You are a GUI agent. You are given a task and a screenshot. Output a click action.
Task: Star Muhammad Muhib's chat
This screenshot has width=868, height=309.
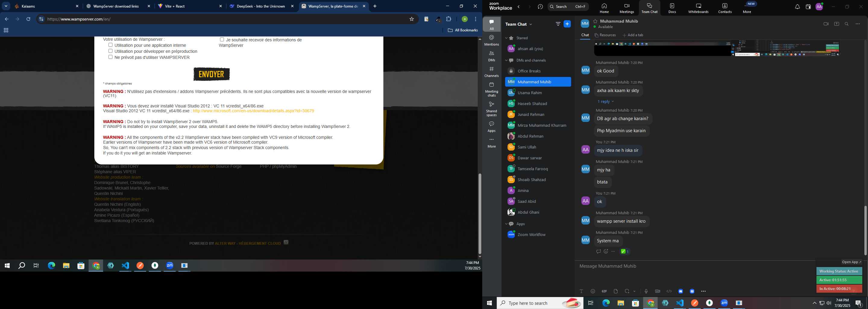pyautogui.click(x=596, y=21)
